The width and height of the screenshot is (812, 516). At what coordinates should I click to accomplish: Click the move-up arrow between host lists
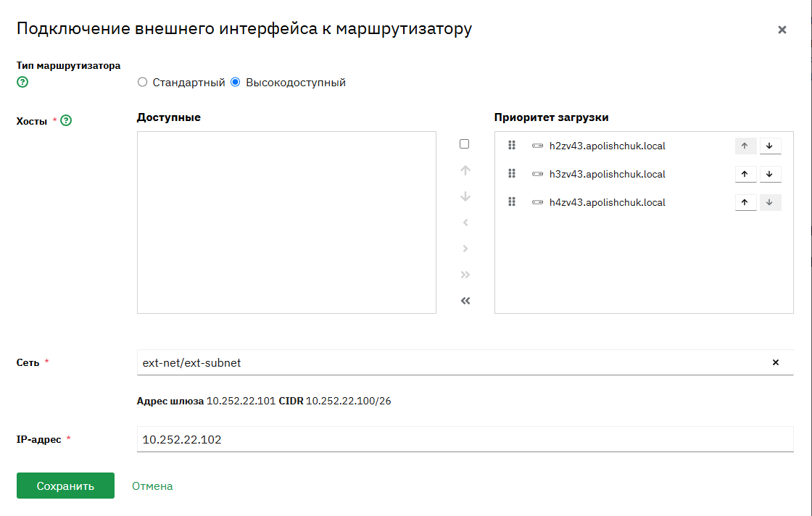pos(465,170)
